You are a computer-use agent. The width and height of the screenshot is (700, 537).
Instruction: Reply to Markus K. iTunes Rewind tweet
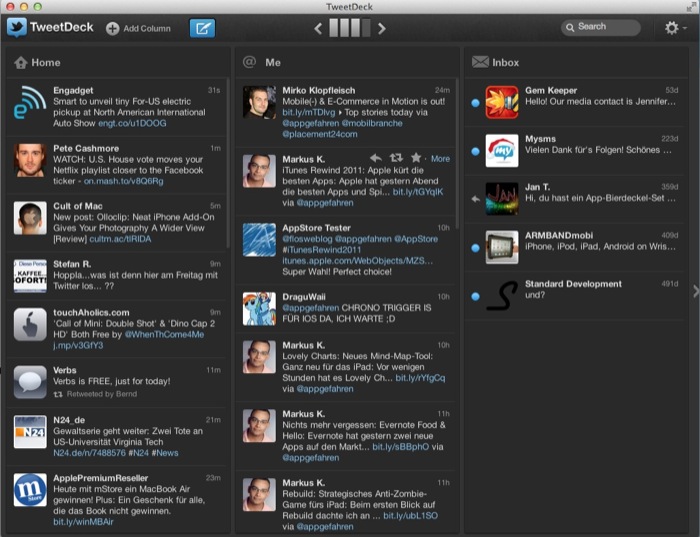coord(376,158)
